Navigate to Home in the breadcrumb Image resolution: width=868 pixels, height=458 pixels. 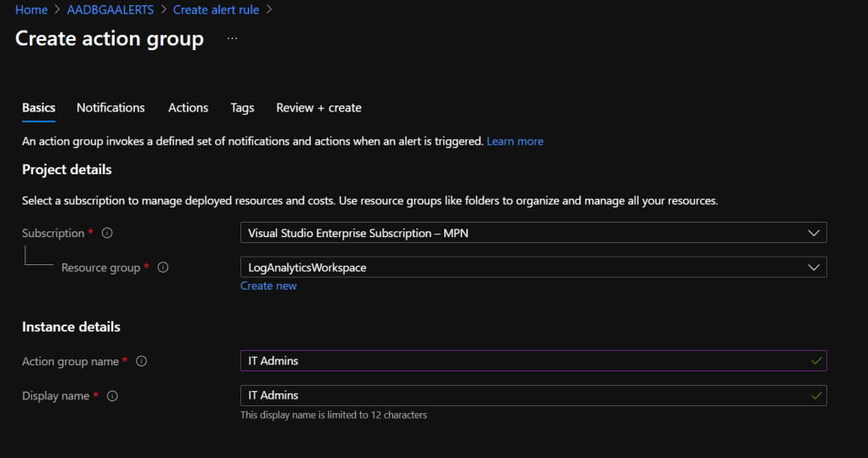coord(31,10)
